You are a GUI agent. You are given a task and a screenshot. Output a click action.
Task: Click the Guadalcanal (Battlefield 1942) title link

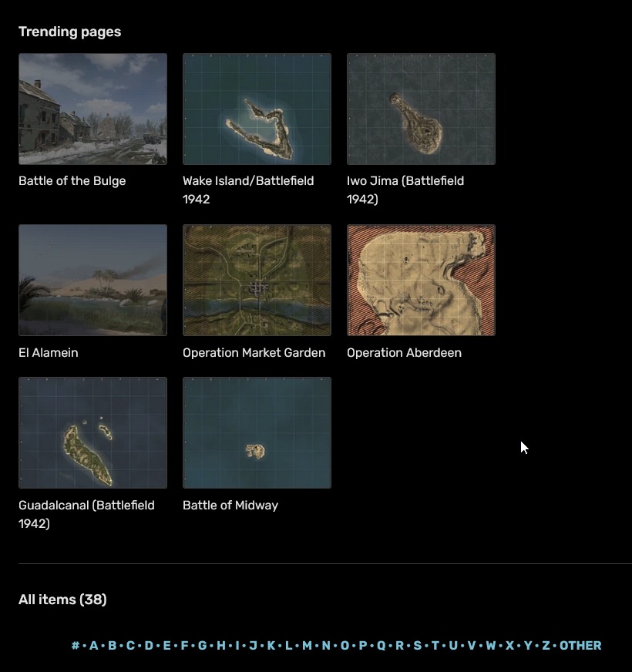click(x=86, y=514)
